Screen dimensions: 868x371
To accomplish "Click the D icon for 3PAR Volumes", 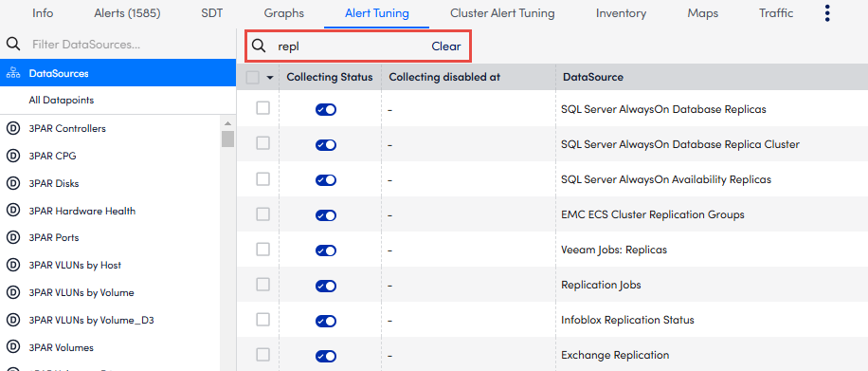I will pyautogui.click(x=12, y=347).
